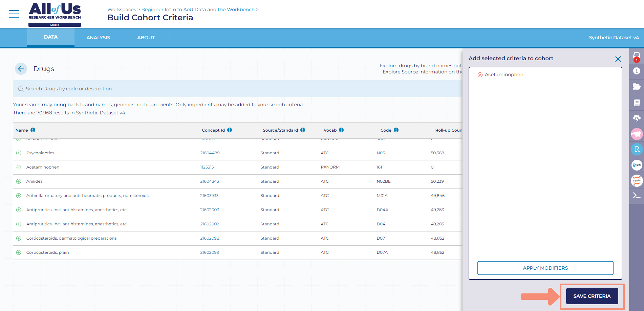Open Acetaminophen concept id 1125315 link

tap(207, 167)
